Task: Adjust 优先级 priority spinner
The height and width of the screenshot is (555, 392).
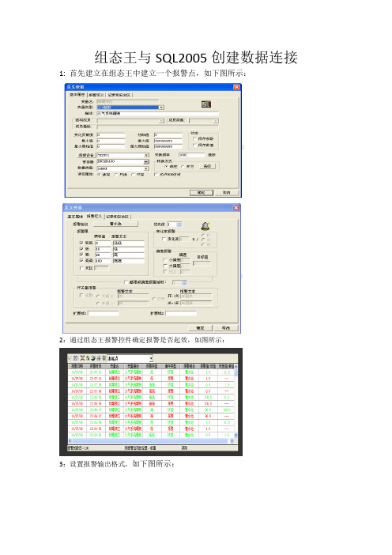Action: point(179,225)
